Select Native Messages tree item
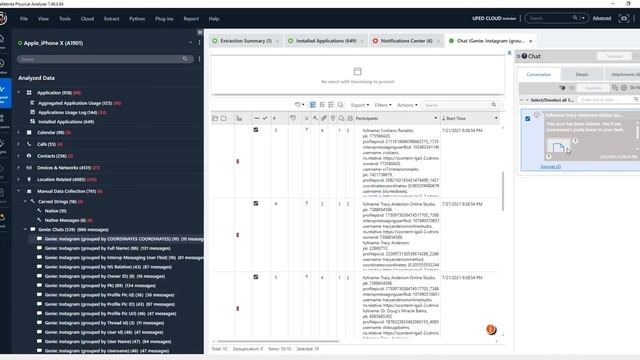The width and height of the screenshot is (640, 360). point(65,220)
